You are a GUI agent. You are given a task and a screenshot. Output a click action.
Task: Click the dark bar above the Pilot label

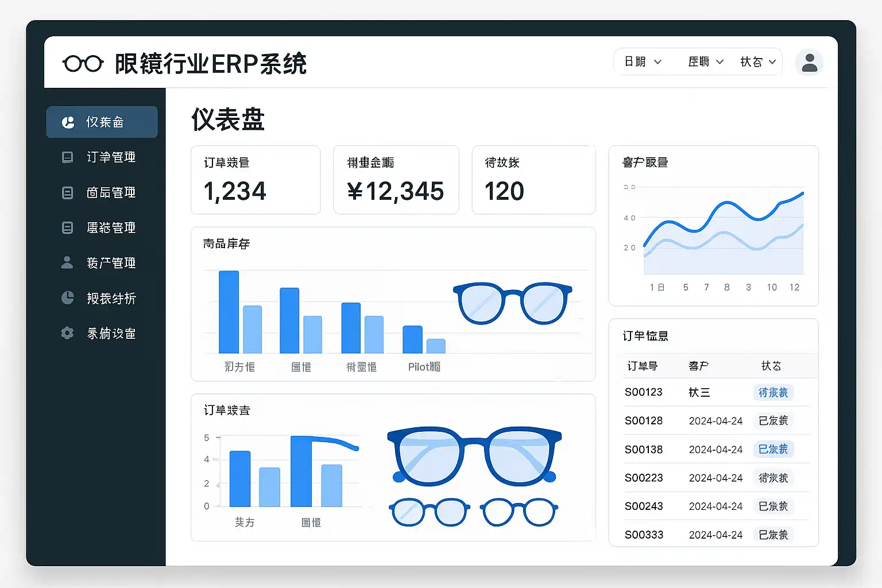click(412, 339)
